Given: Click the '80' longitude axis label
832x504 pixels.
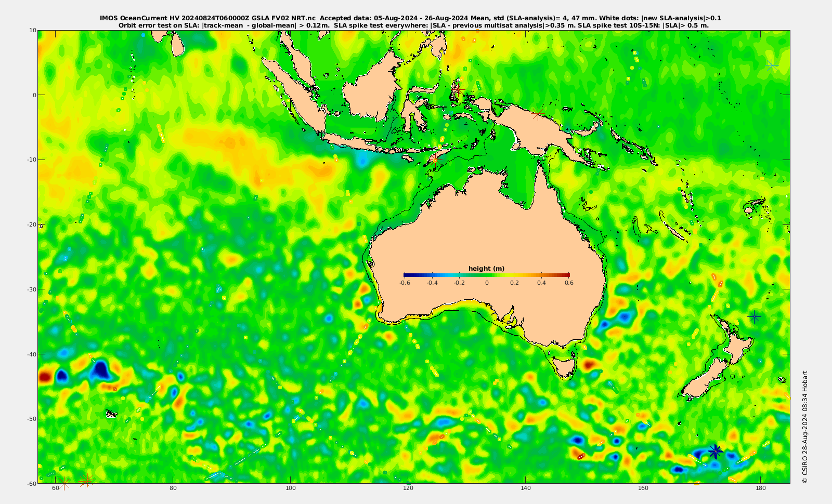Looking at the screenshot, I should pos(174,488).
